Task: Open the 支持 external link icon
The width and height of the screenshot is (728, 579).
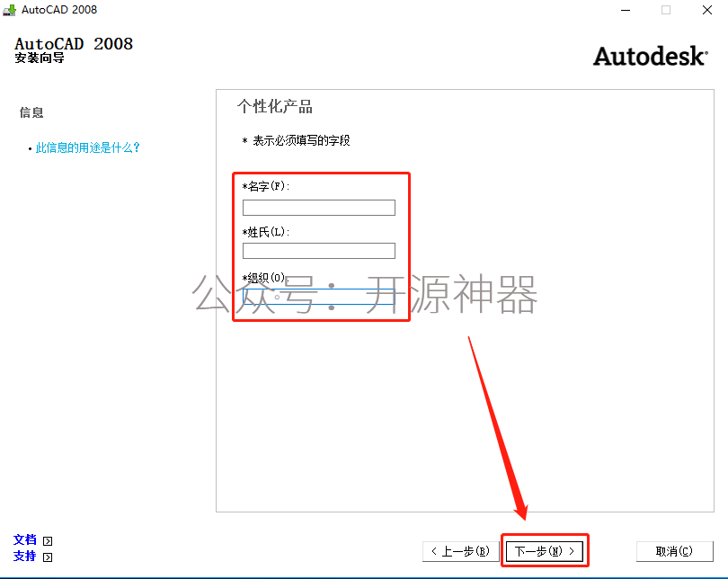Action: click(x=48, y=557)
